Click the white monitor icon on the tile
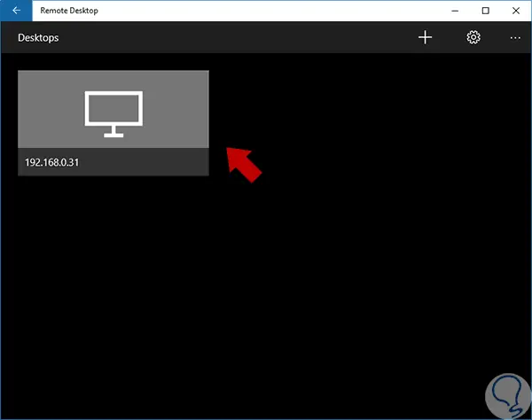Viewport: 532px width, 420px height. [x=113, y=114]
